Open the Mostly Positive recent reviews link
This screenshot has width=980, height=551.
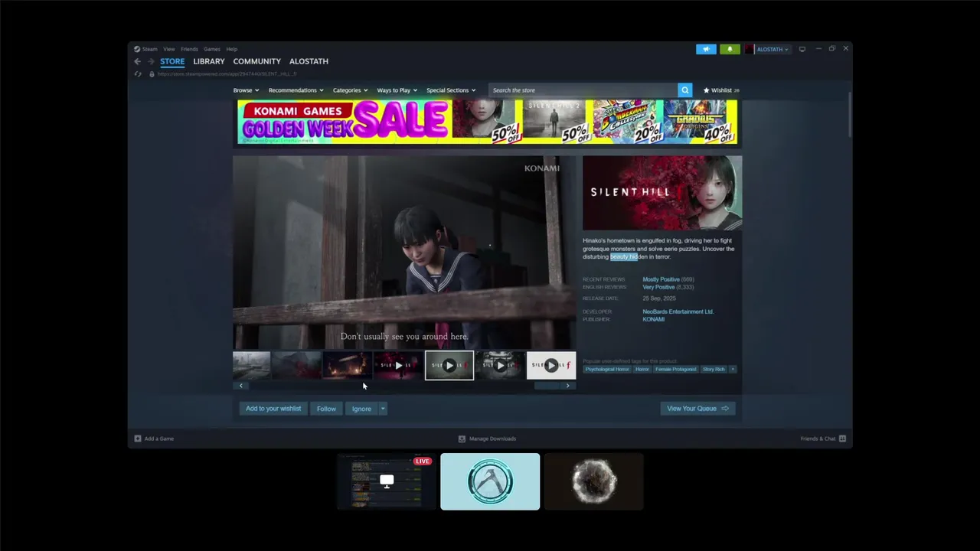[x=661, y=279]
